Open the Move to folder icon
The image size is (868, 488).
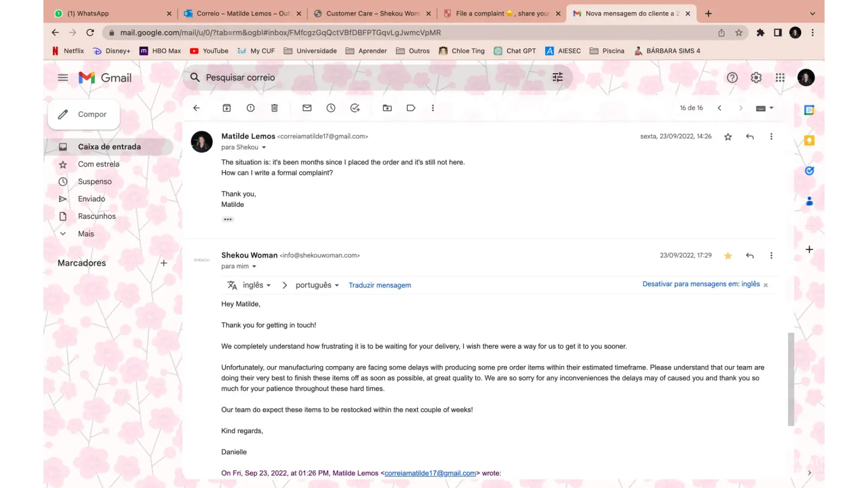(387, 108)
